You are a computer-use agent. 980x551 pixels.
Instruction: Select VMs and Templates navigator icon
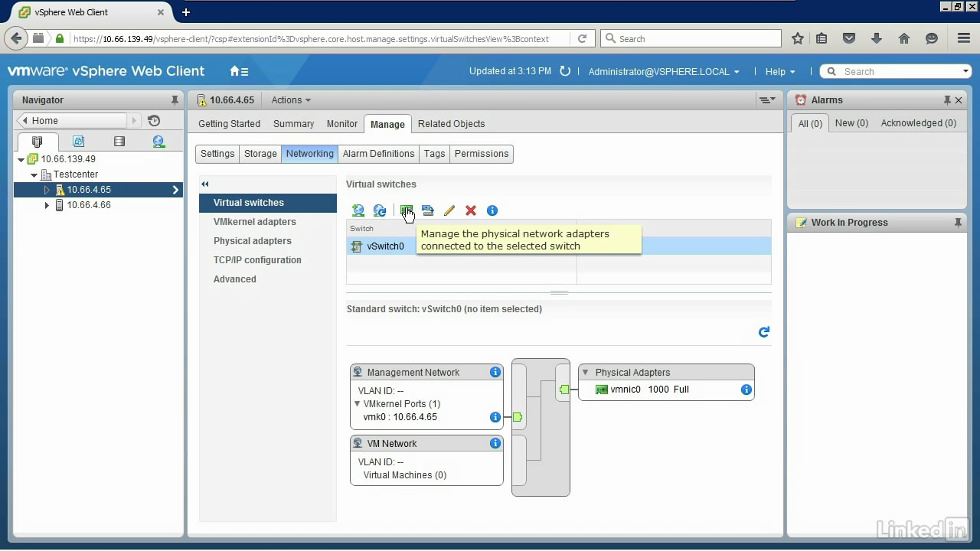78,142
